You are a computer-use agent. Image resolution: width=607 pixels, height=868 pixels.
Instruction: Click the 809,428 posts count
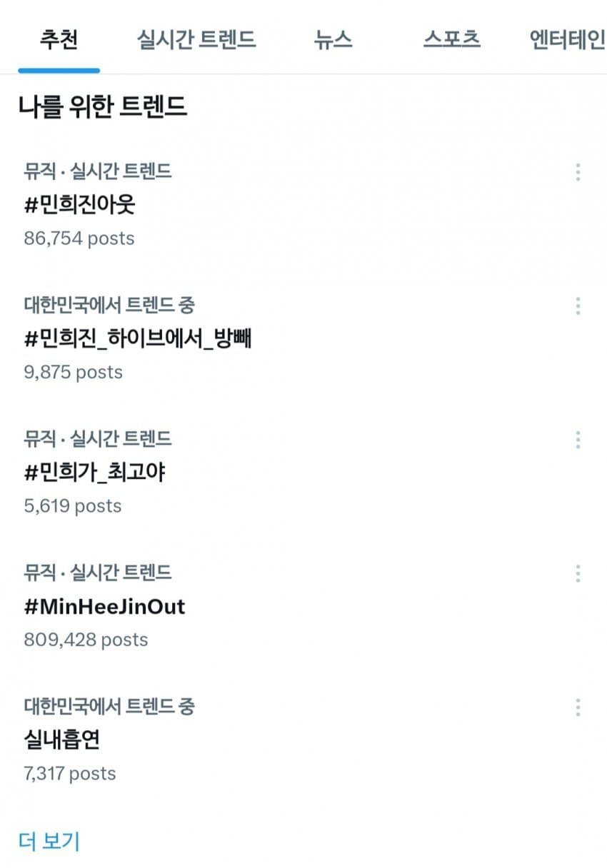click(x=86, y=640)
